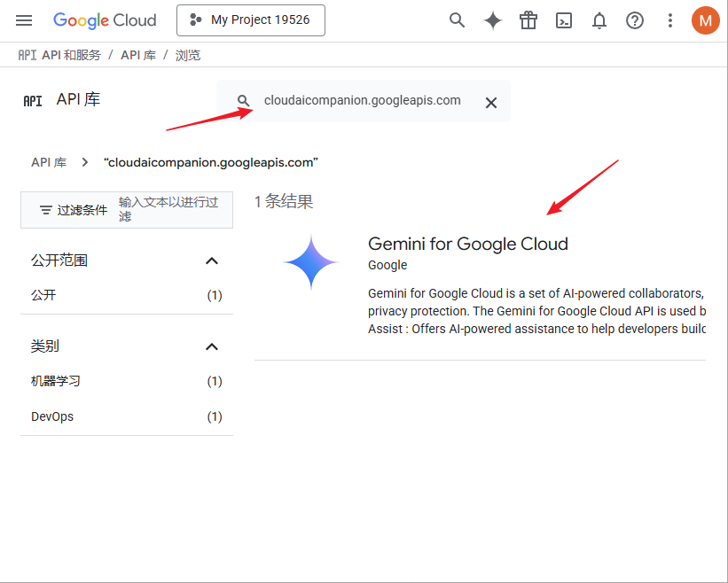Image resolution: width=728 pixels, height=583 pixels.
Task: Click the Gemini for Google Cloud logo
Action: 310,262
